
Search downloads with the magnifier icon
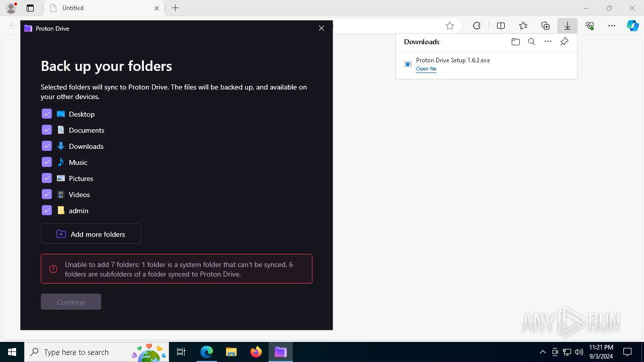[x=531, y=42]
